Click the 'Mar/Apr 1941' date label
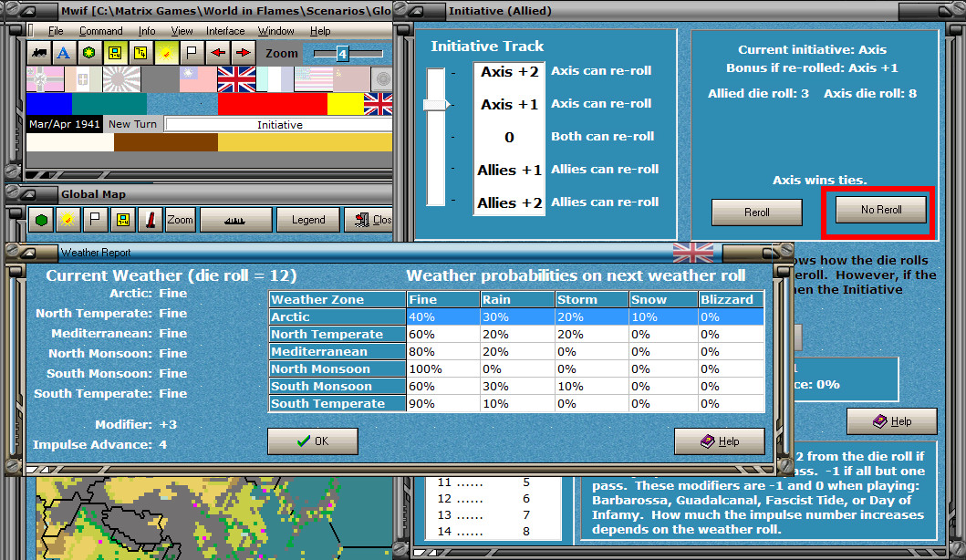 click(64, 124)
